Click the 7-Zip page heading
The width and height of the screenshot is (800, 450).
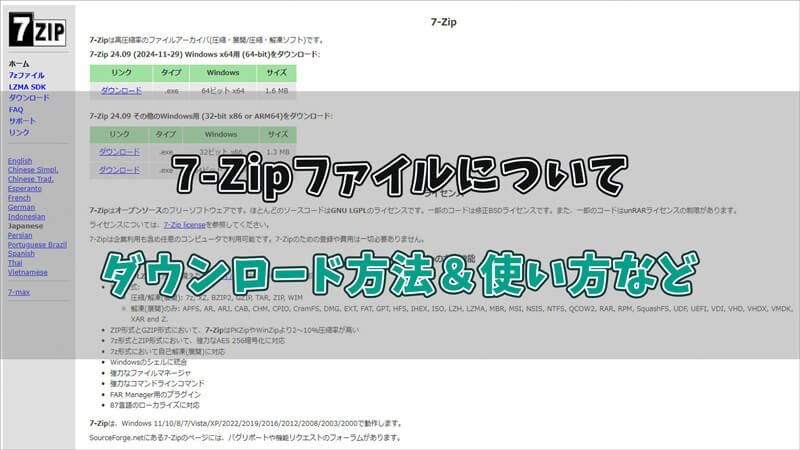click(443, 22)
